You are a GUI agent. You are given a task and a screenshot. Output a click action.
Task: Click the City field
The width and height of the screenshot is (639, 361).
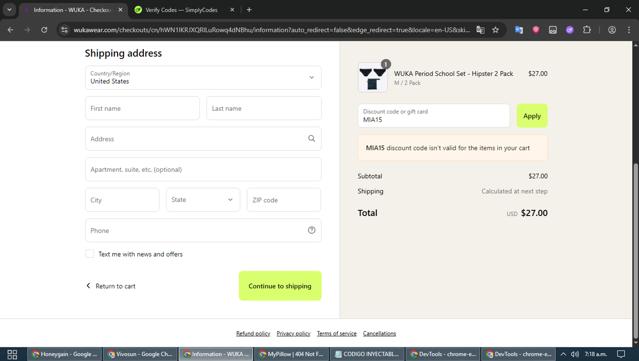(x=122, y=200)
